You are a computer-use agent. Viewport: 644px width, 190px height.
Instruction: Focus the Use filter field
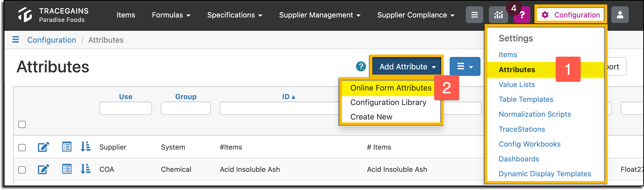click(125, 108)
